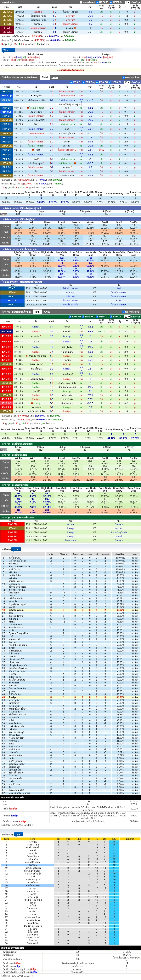
Task: Switch to the Home tab
Action: coord(55,77)
